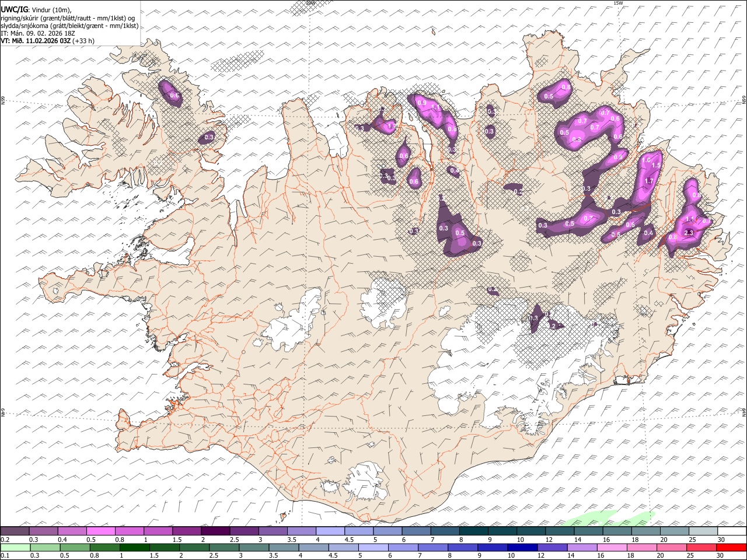Click the bright red 30 swatch in lower legend
The width and height of the screenshot is (747, 560).
(x=732, y=547)
